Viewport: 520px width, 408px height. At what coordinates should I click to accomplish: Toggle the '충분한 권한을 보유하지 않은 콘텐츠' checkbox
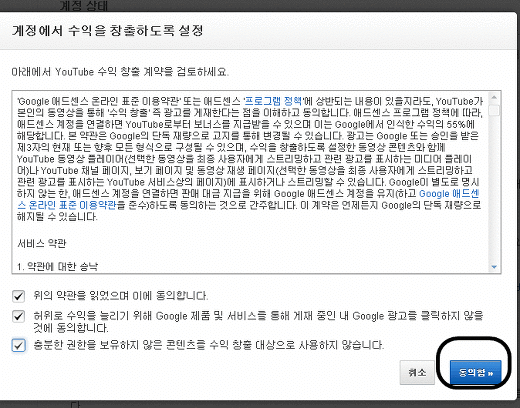click(x=18, y=345)
